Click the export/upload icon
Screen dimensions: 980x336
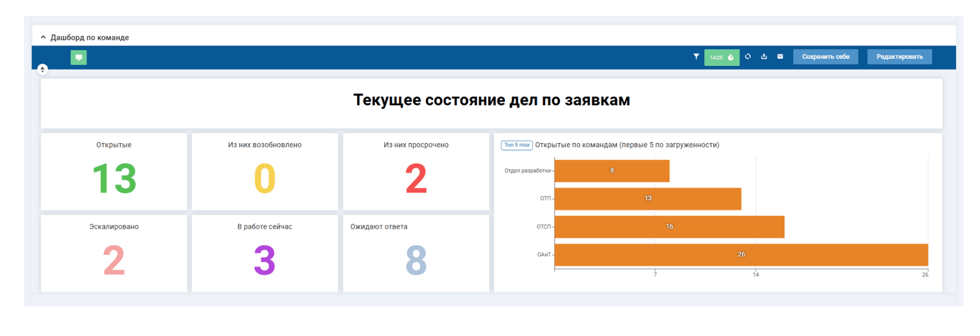(x=764, y=56)
